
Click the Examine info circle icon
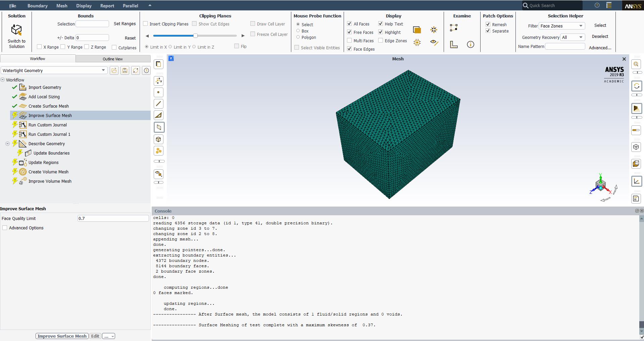(x=470, y=44)
